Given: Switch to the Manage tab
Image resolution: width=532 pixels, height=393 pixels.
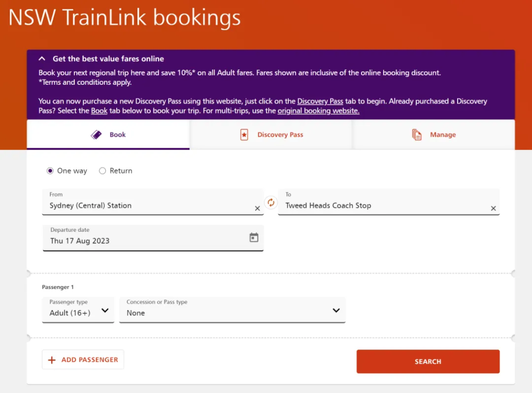Looking at the screenshot, I should click(x=434, y=135).
